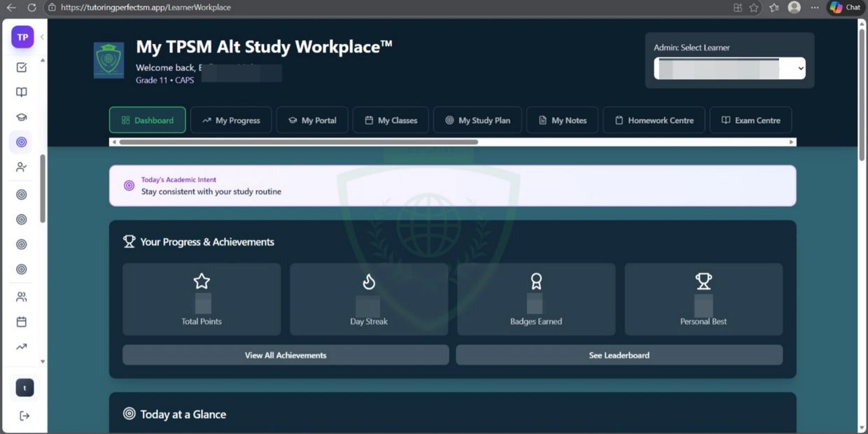Image resolution: width=868 pixels, height=434 pixels.
Task: Open the calendar icon in left sidebar
Action: 22,322
